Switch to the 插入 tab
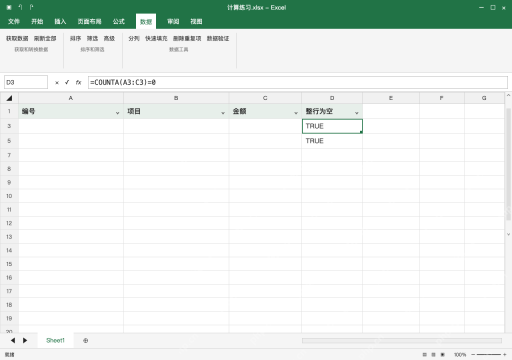The width and height of the screenshot is (512, 360). (60, 22)
